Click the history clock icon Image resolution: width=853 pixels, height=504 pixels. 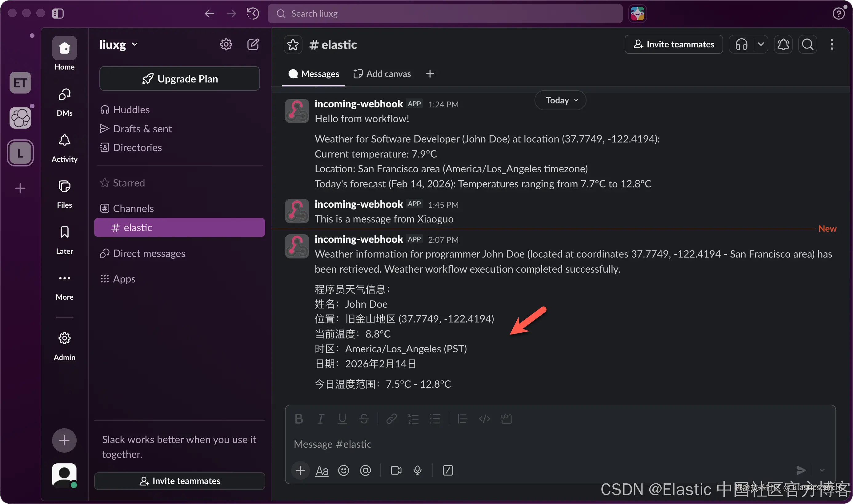point(253,14)
